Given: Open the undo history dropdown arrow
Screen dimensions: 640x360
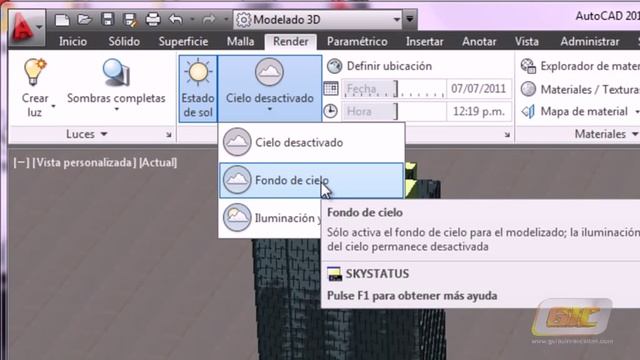Looking at the screenshot, I should coord(192,19).
